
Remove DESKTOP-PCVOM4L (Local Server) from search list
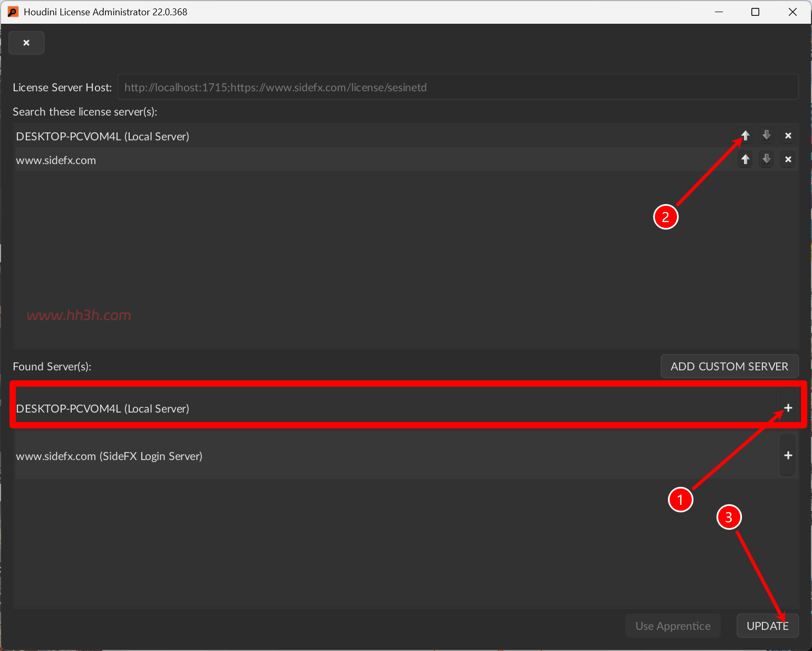coord(788,136)
